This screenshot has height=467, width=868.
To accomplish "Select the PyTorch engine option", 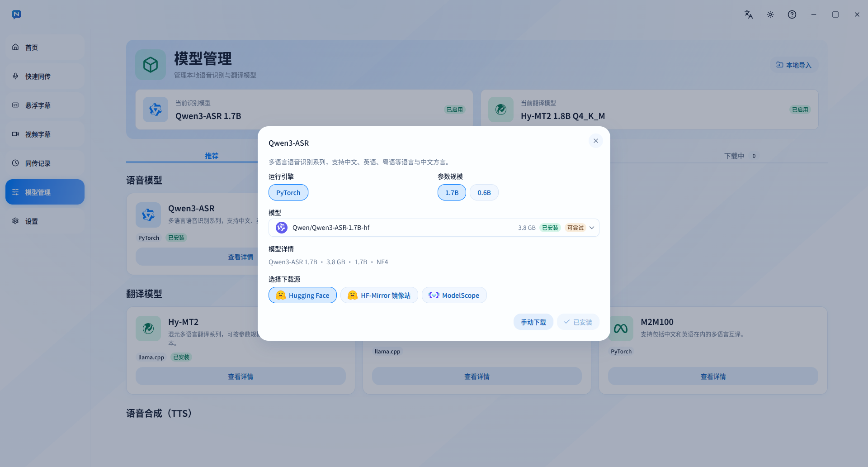I will (x=288, y=192).
